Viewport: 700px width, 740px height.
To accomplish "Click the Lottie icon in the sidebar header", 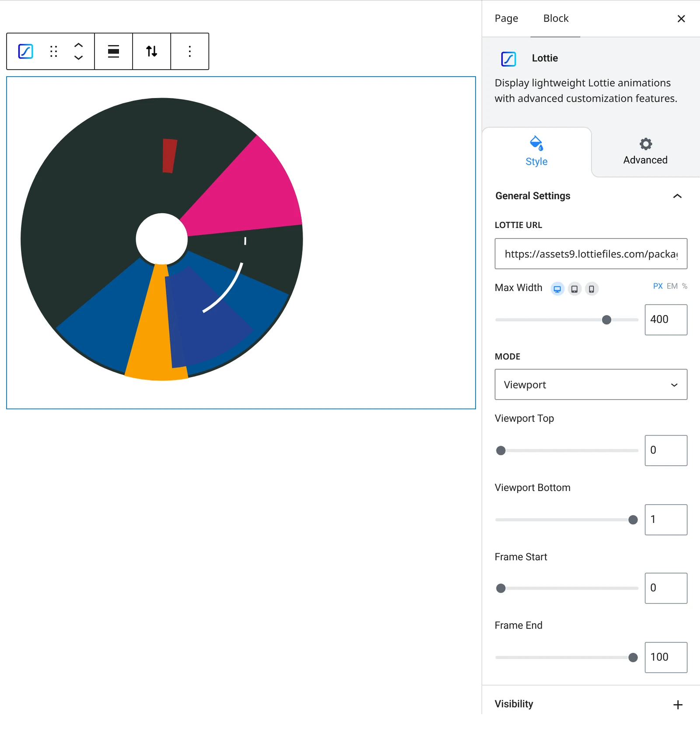I will [508, 59].
